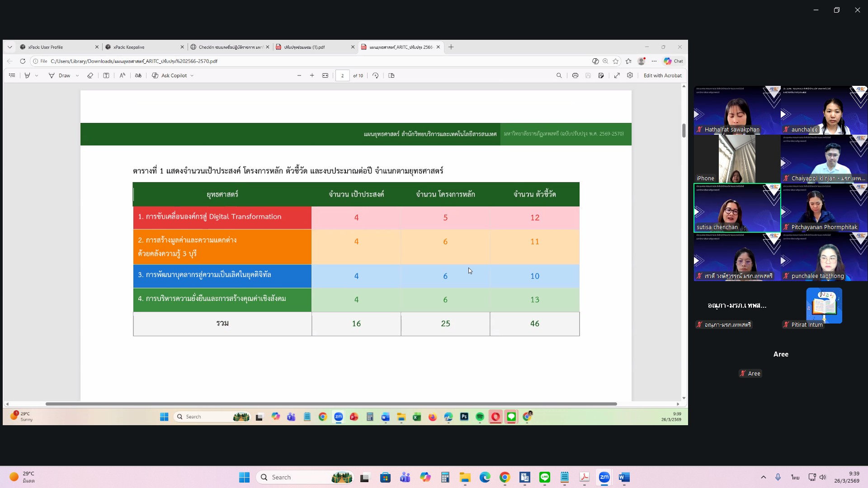Click the Rotate page icon

click(375, 75)
